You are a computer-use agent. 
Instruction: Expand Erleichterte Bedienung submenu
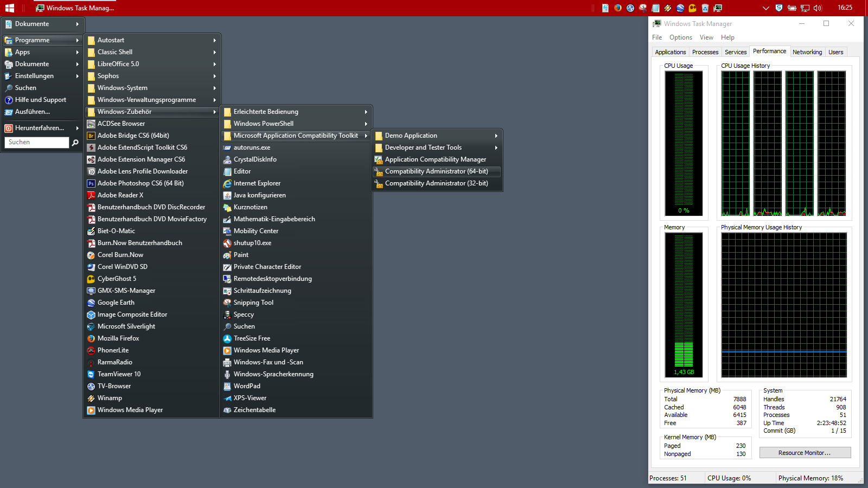pyautogui.click(x=296, y=112)
